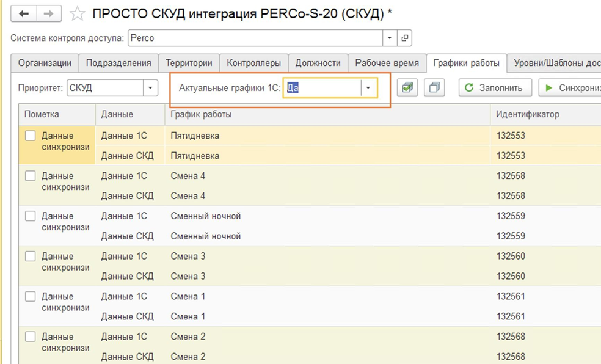
Task: Tick the checkbox for the Смена 1 row
Action: pyautogui.click(x=30, y=297)
